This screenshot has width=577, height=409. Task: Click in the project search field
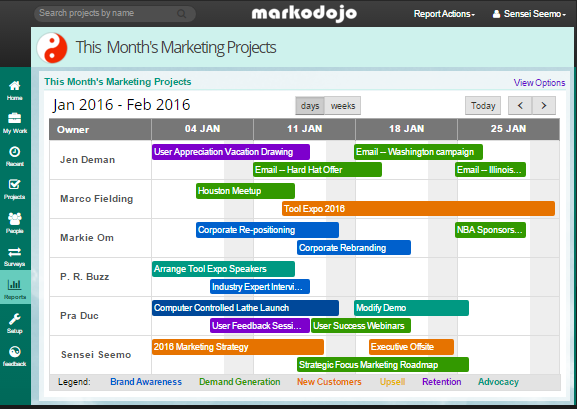(114, 14)
